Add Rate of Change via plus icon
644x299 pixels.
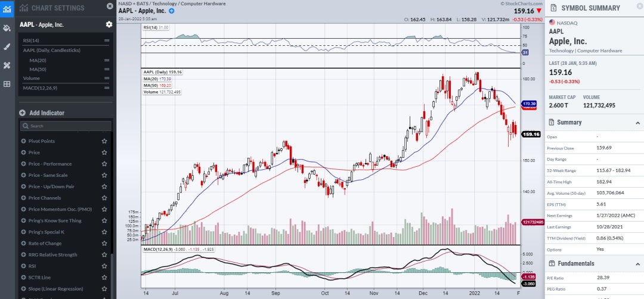coord(23,244)
